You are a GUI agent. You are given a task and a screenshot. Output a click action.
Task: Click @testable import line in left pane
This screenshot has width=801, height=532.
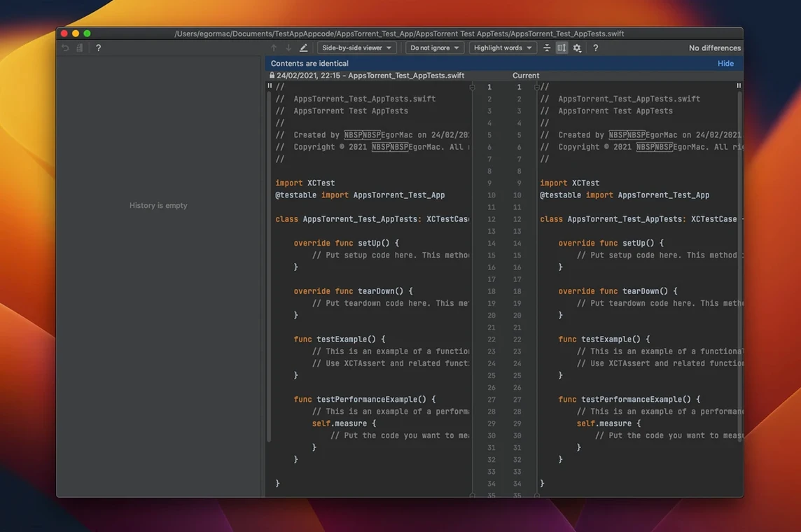pos(360,195)
